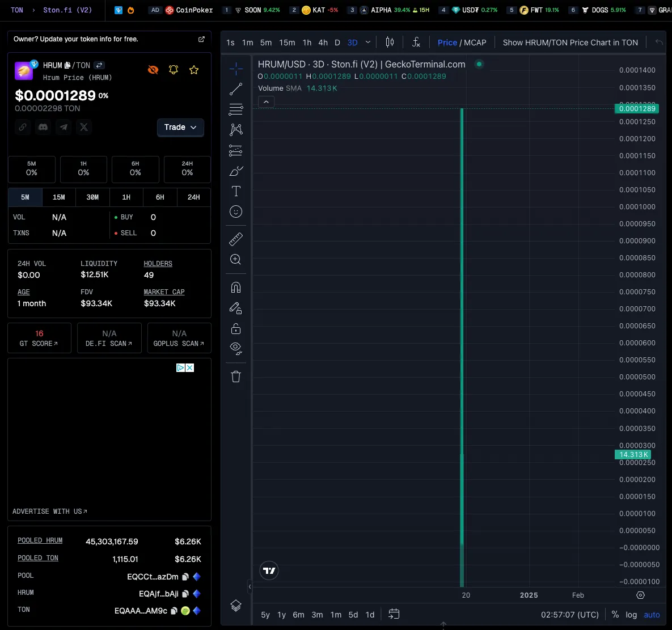
Task: Select the trend line drawing tool
Action: point(236,88)
